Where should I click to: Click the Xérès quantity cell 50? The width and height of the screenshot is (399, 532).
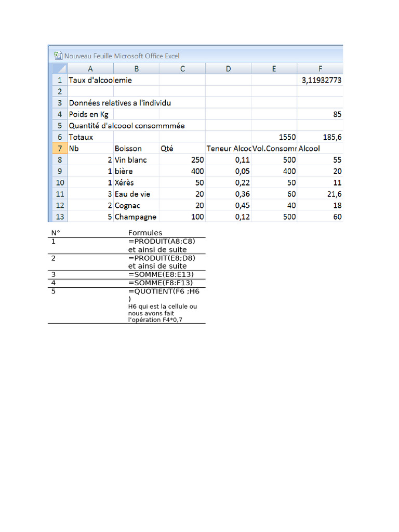(x=182, y=182)
